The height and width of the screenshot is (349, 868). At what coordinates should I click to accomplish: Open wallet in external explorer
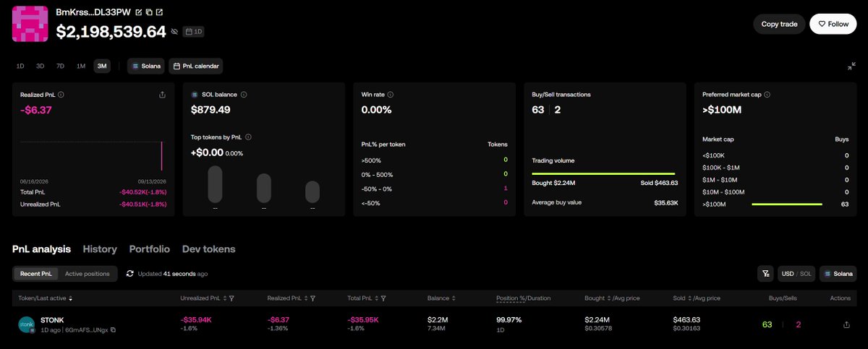(x=159, y=12)
